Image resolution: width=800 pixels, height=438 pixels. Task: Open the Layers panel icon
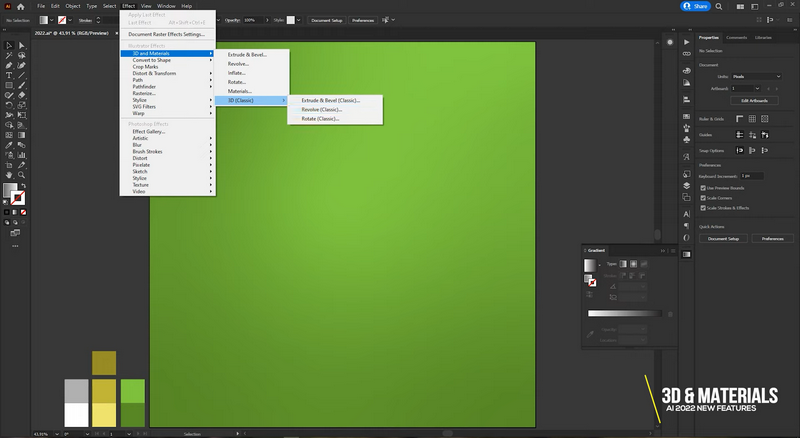click(687, 186)
